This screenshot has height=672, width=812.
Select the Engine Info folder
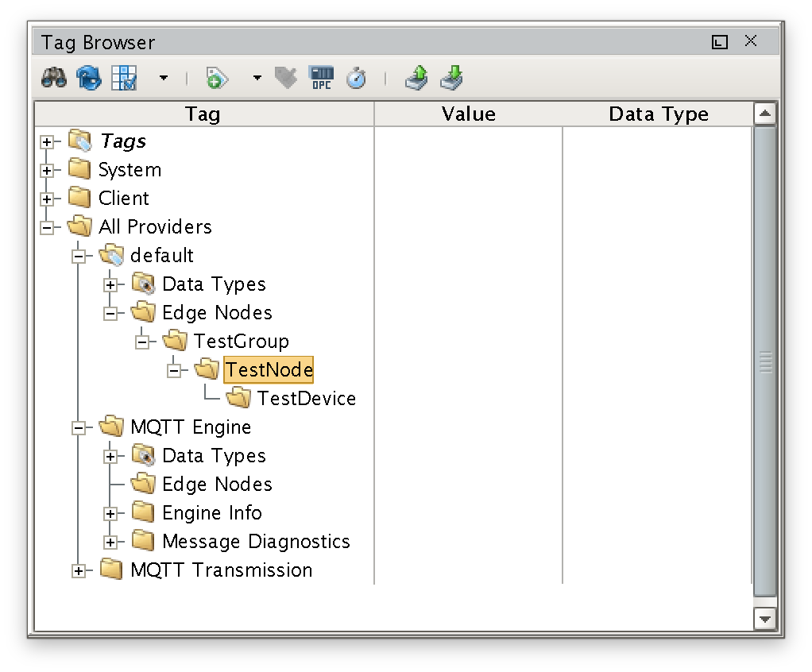tap(211, 512)
